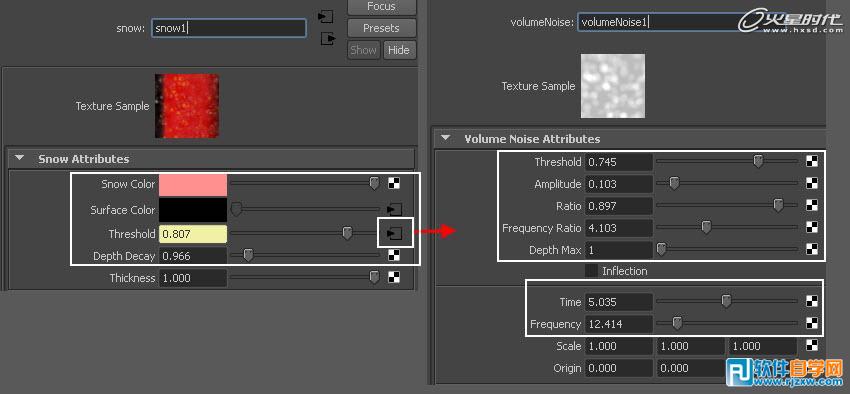
Task: Enable the Inflection checkbox
Action: [591, 270]
